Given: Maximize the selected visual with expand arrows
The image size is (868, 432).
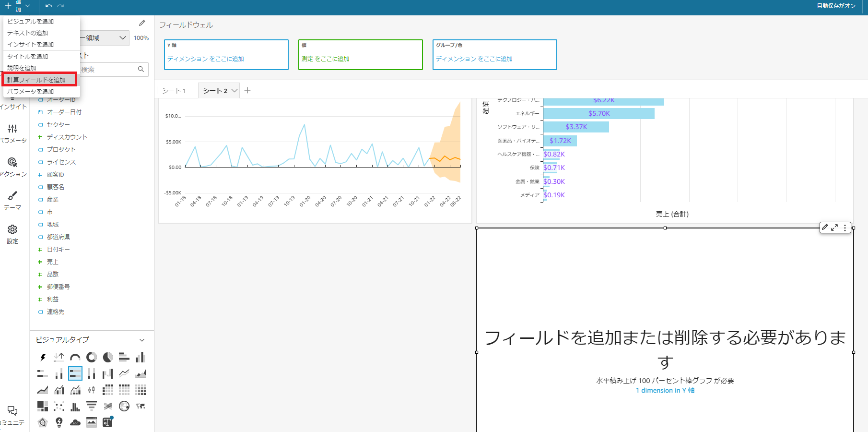Looking at the screenshot, I should (834, 228).
